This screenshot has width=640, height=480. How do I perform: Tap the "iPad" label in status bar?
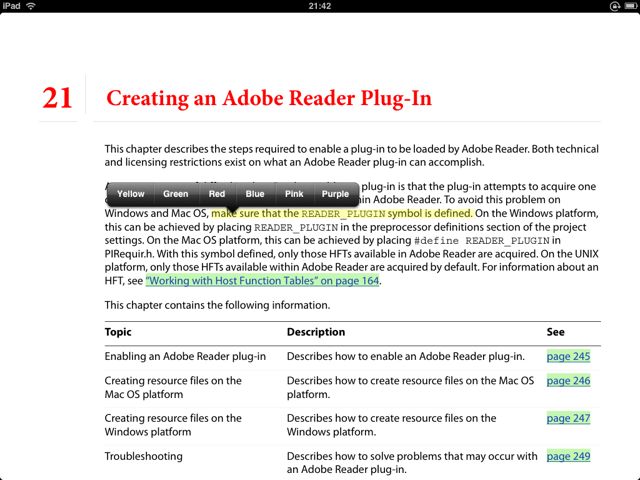(x=11, y=6)
